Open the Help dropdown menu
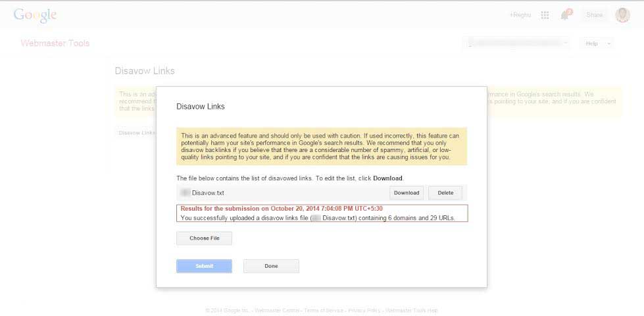The image size is (644, 316). pyautogui.click(x=596, y=43)
